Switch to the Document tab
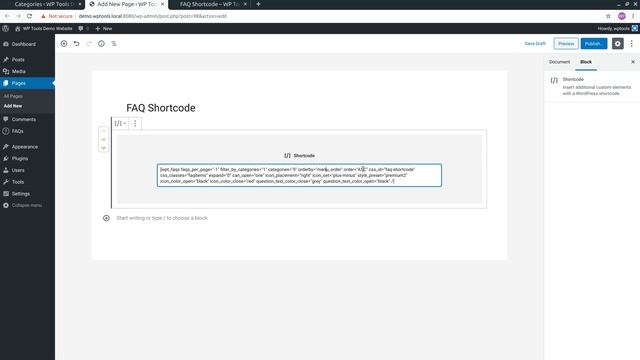640x360 pixels. (x=559, y=62)
